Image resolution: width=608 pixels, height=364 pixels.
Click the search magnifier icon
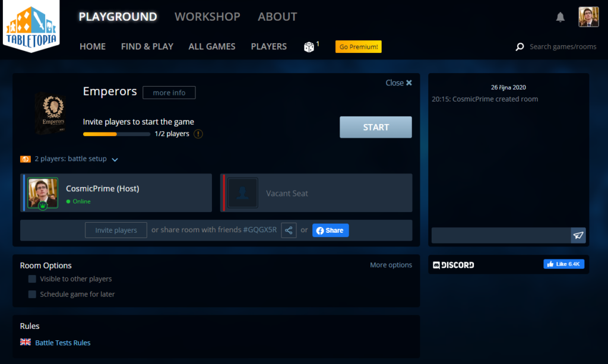coord(520,47)
